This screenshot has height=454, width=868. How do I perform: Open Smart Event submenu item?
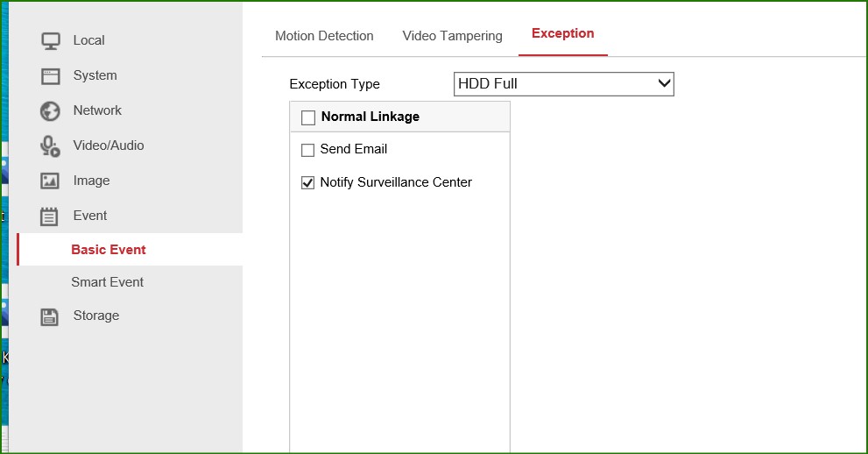coord(107,282)
